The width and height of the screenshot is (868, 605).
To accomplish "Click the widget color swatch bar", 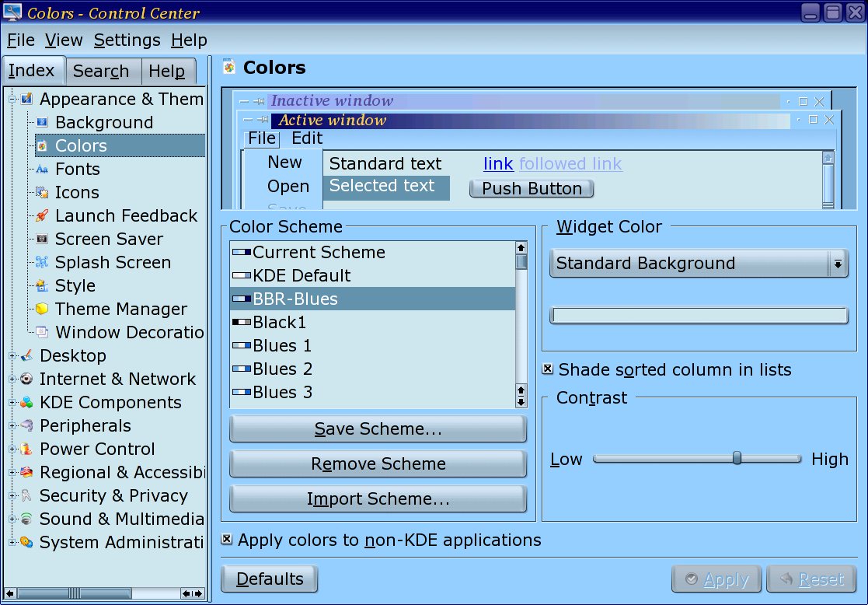I will (699, 315).
